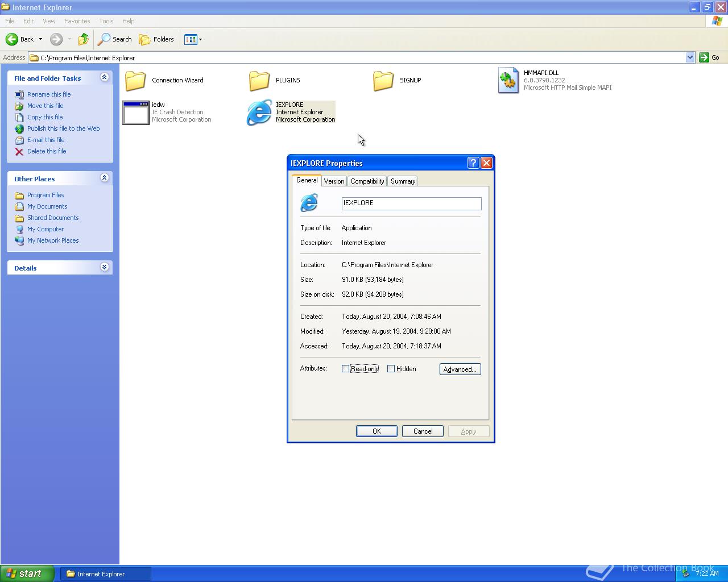Click the 7:22 AM taskbar clock

[x=707, y=573]
